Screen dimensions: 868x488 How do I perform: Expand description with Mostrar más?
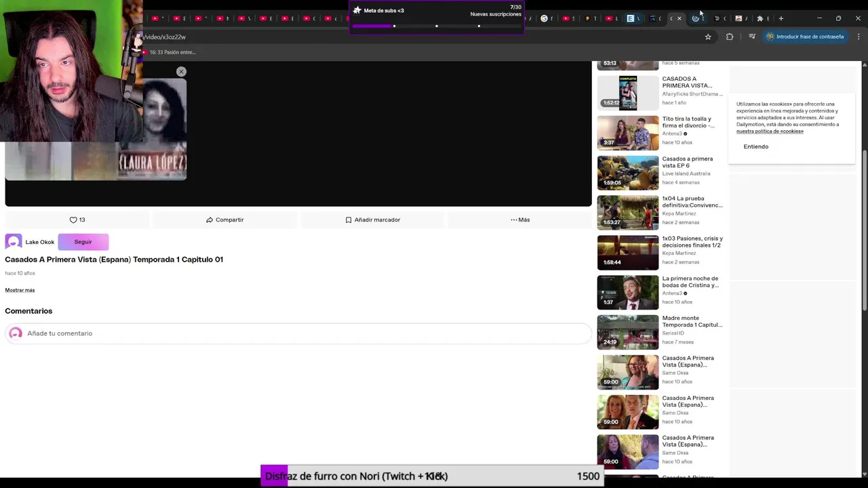20,290
